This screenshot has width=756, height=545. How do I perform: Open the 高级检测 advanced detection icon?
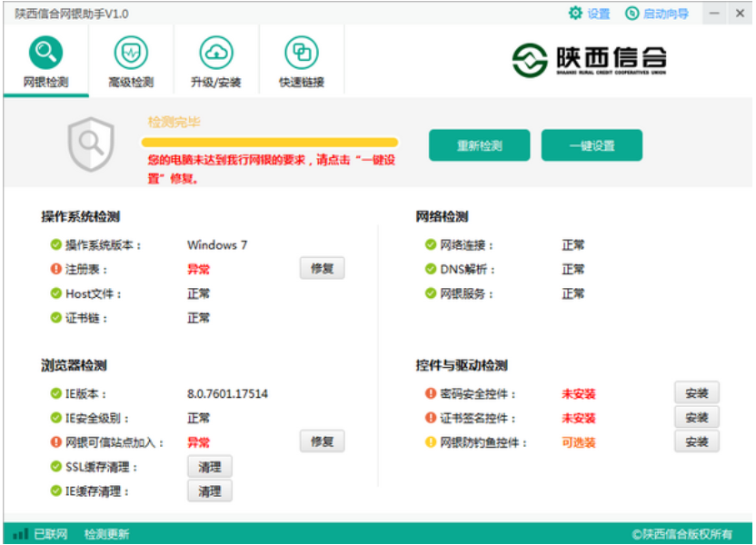tap(132, 52)
